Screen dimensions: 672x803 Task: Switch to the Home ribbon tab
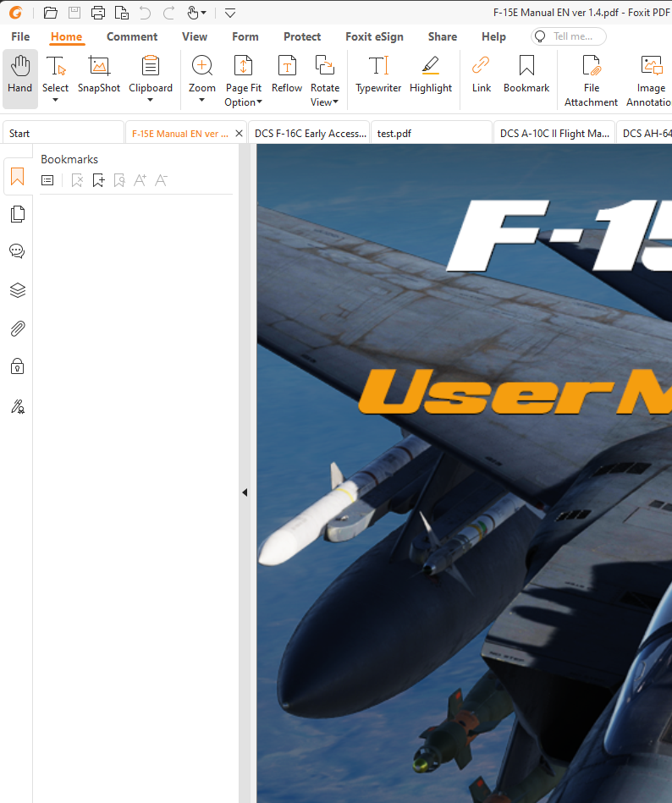[66, 37]
